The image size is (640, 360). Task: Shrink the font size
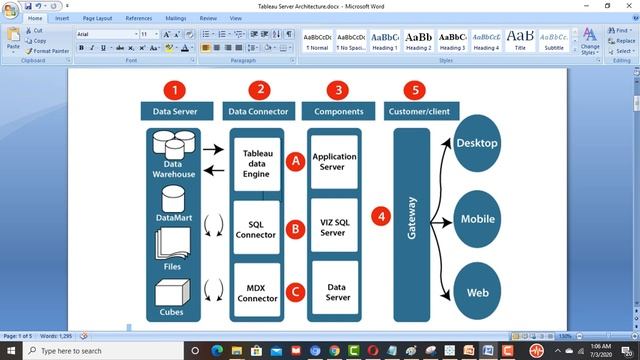(x=177, y=34)
